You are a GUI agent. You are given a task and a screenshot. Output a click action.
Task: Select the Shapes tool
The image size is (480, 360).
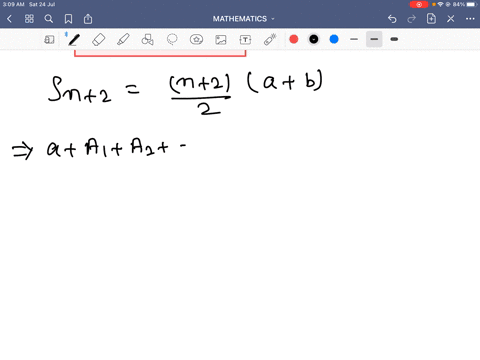[x=147, y=40]
